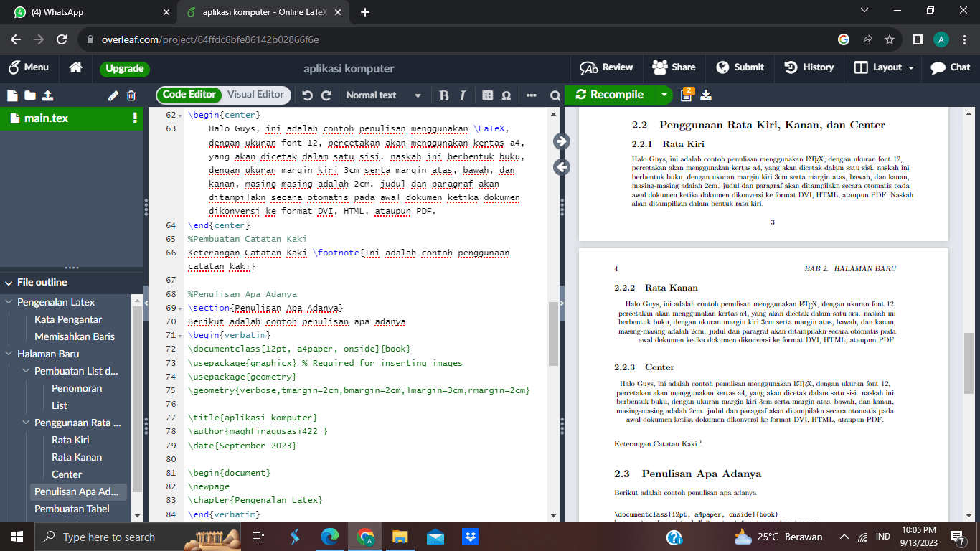This screenshot has height=551, width=980.
Task: Insert a table icon
Action: pos(488,95)
